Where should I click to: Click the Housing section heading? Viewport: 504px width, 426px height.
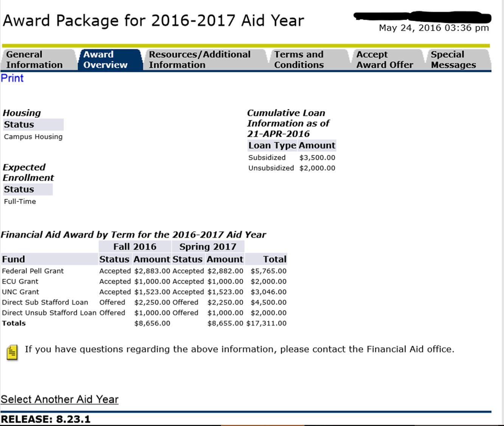(22, 113)
